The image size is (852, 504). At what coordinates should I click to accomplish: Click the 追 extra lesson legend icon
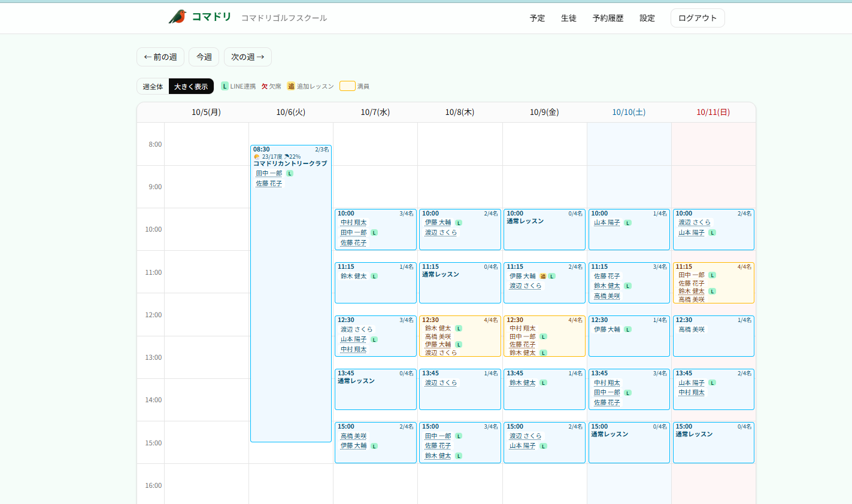point(291,86)
